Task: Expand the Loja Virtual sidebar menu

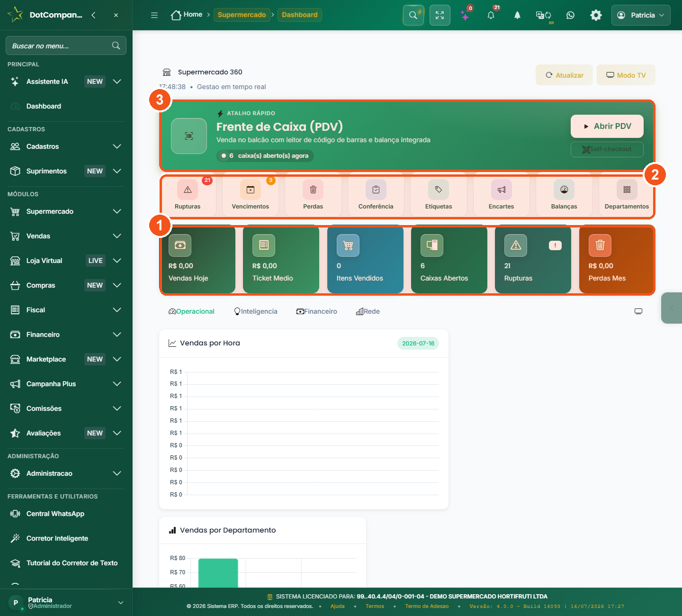Action: (66, 261)
